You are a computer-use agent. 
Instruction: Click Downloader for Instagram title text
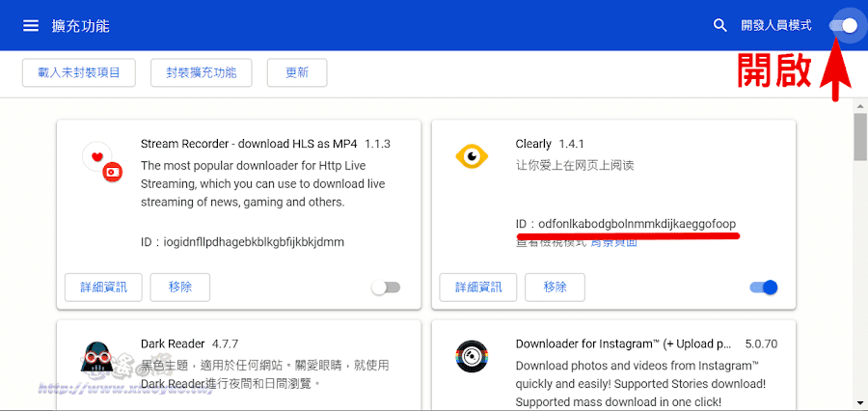tap(624, 344)
